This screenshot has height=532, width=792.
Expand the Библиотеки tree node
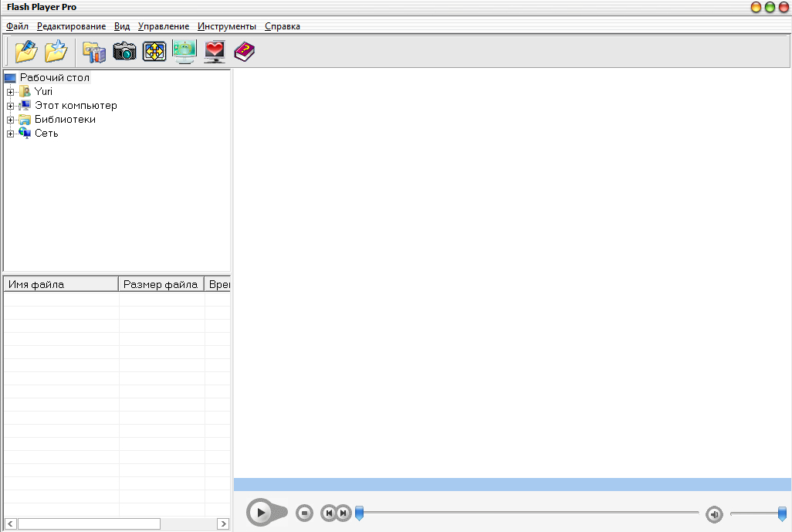[x=10, y=120]
